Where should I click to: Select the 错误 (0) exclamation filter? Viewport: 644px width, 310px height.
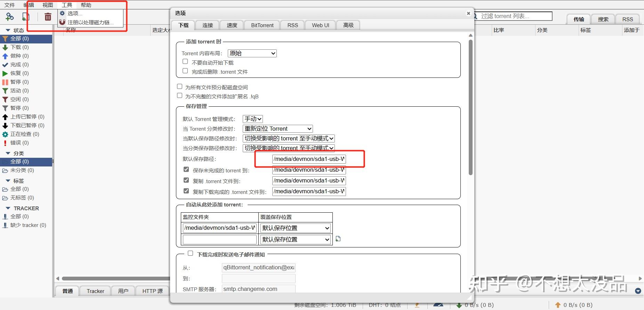(26, 143)
